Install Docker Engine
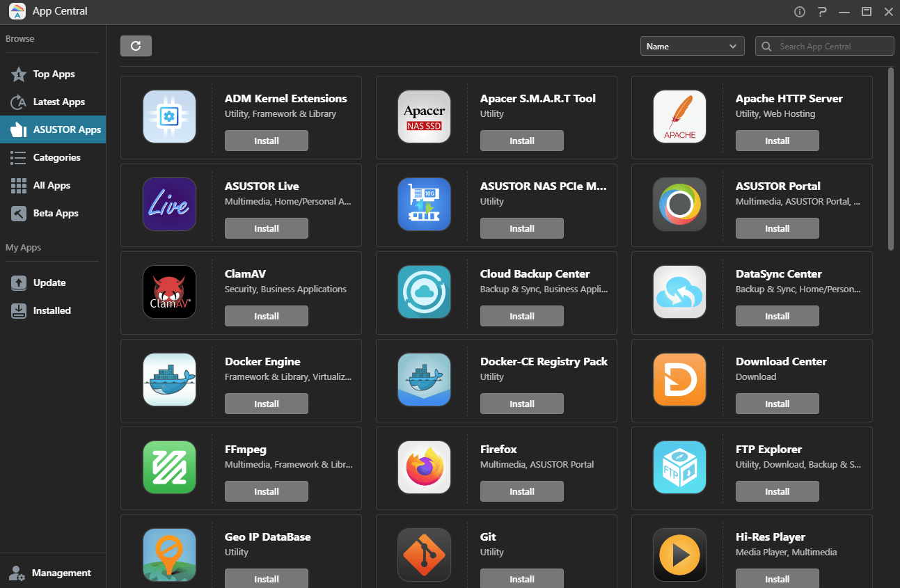Image resolution: width=900 pixels, height=588 pixels. click(267, 404)
